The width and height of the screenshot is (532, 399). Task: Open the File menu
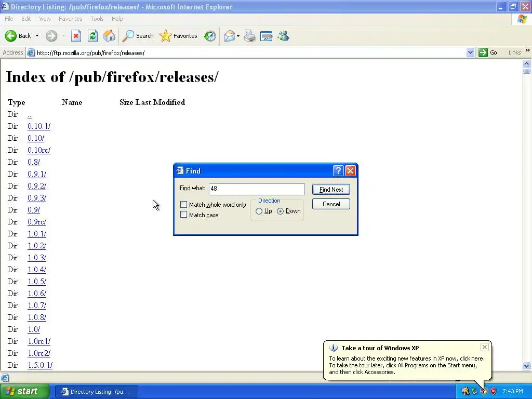tap(9, 19)
